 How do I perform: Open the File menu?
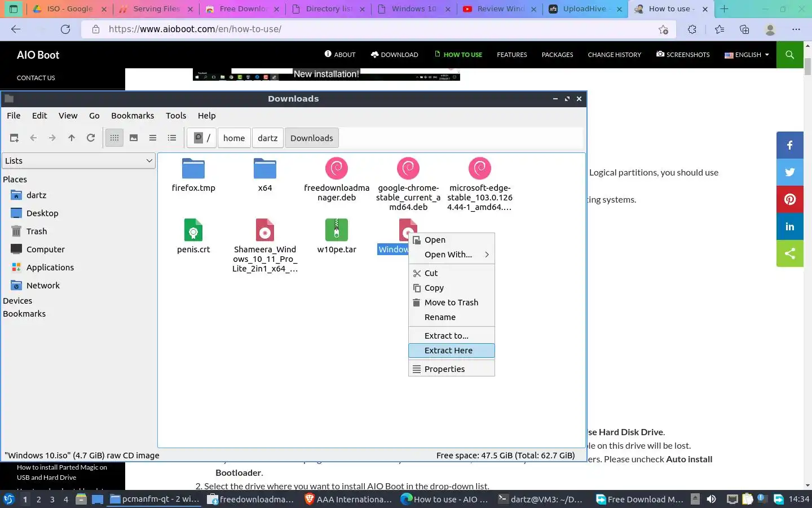(14, 116)
